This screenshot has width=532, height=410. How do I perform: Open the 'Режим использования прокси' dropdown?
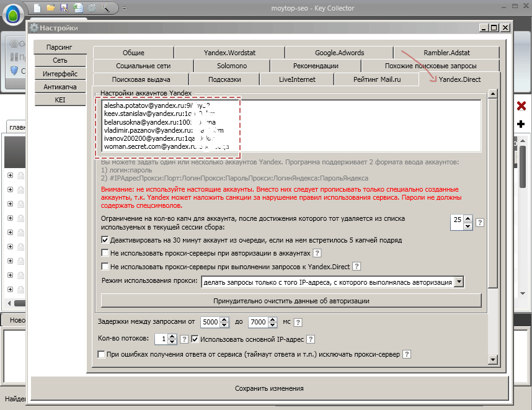459,282
